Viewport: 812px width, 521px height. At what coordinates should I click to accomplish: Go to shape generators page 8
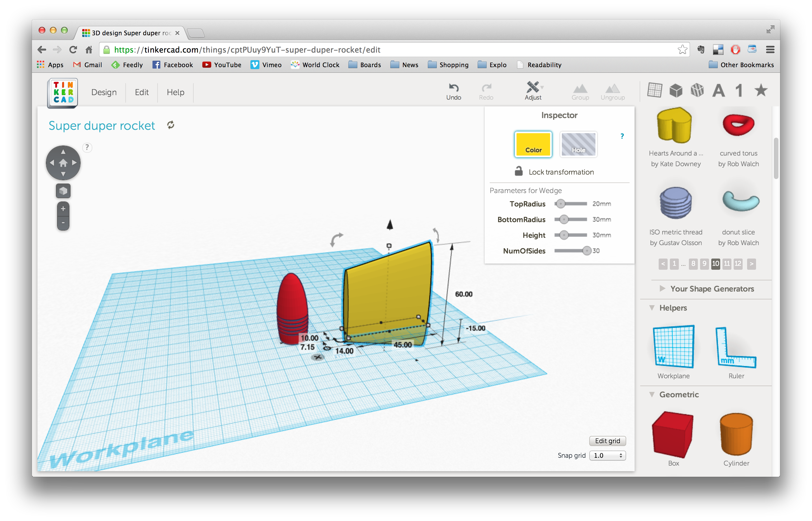693,264
